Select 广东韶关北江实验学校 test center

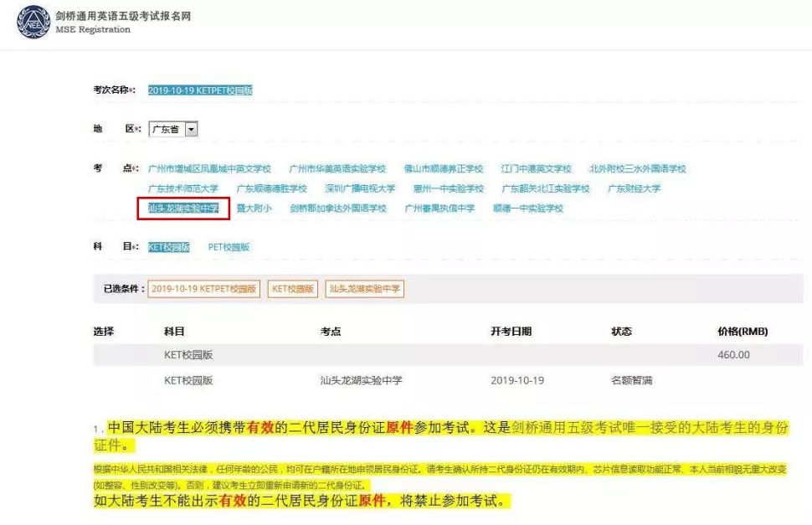tap(546, 188)
